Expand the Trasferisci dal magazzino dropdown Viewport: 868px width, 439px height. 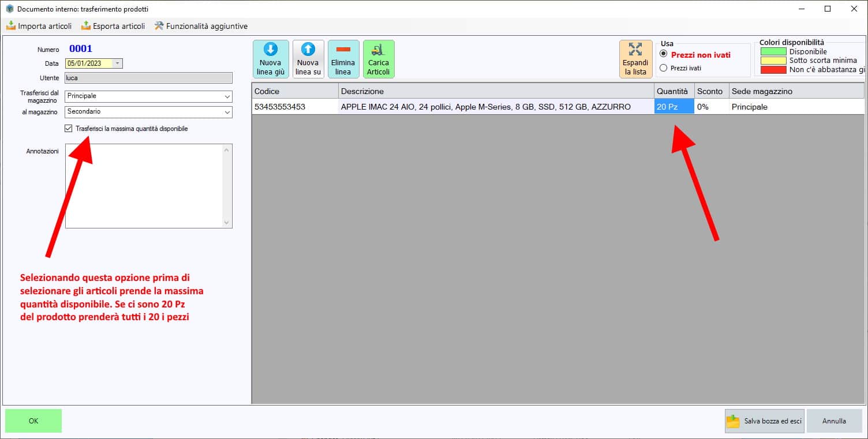[227, 96]
